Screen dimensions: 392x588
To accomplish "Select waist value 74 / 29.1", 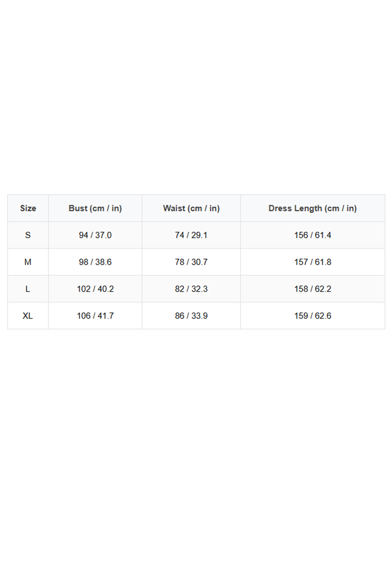I will 191,235.
